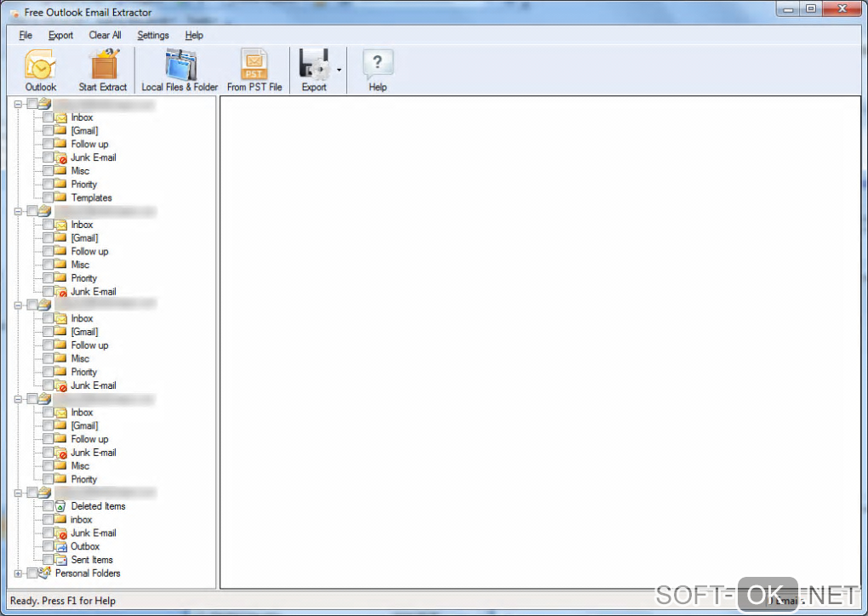Tick the Templates folder checkbox
This screenshot has width=868, height=616.
49,197
